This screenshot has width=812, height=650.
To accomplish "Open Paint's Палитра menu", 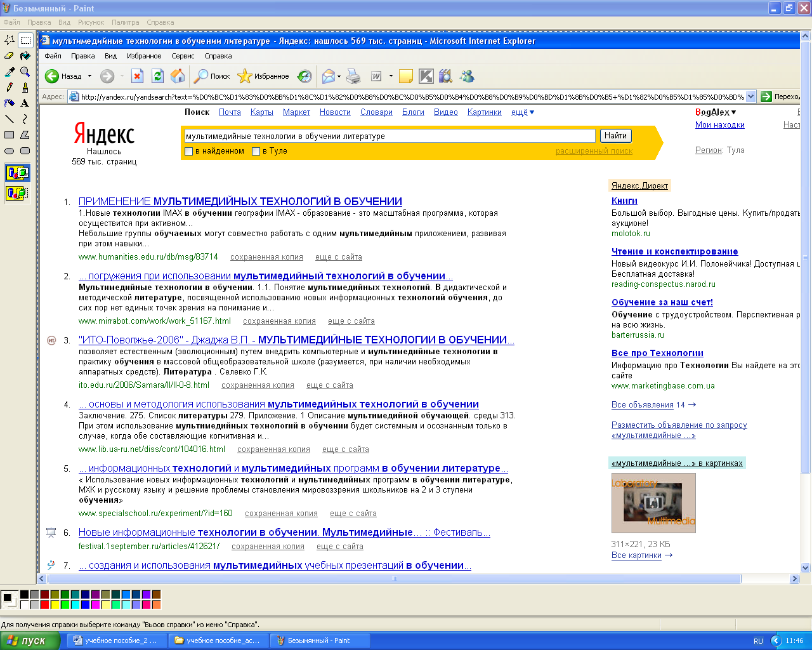I will pos(126,22).
